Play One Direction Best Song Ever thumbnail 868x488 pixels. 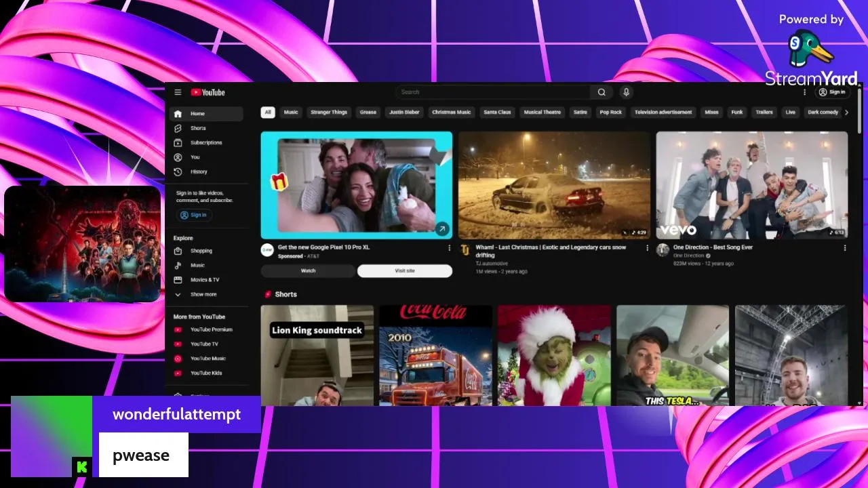coord(752,185)
